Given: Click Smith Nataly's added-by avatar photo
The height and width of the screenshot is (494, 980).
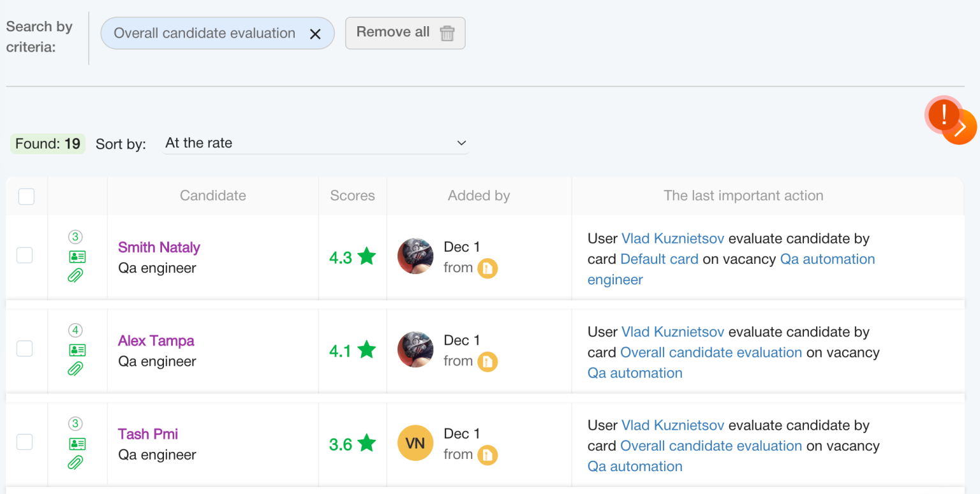Looking at the screenshot, I should 415,256.
